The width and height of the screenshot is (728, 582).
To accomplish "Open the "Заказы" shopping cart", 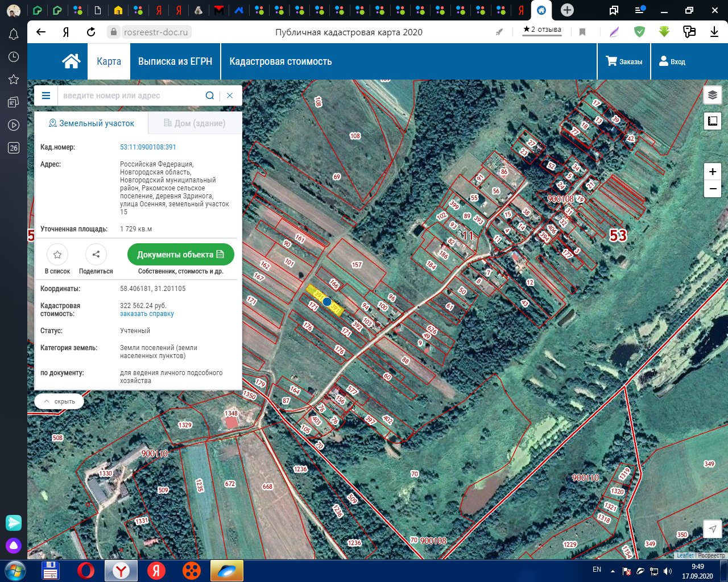I will 624,61.
